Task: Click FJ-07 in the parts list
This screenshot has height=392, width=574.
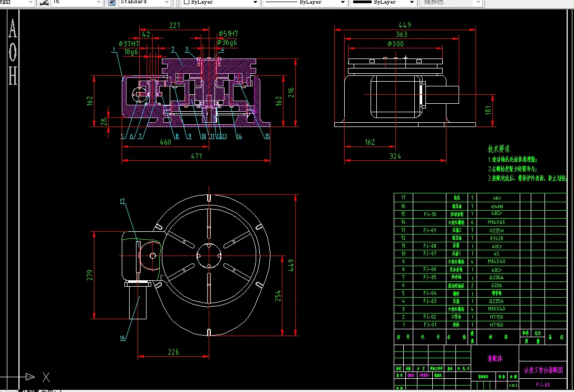Action: 430,253
